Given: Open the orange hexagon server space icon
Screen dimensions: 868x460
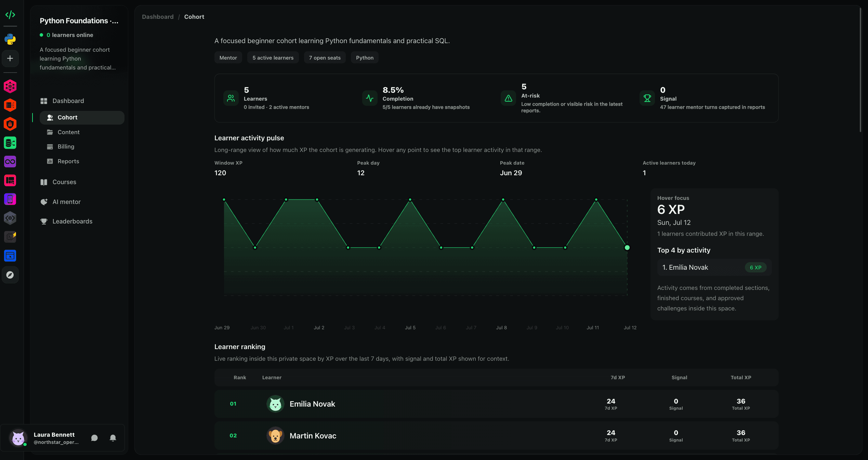Looking at the screenshot, I should 10,105.
